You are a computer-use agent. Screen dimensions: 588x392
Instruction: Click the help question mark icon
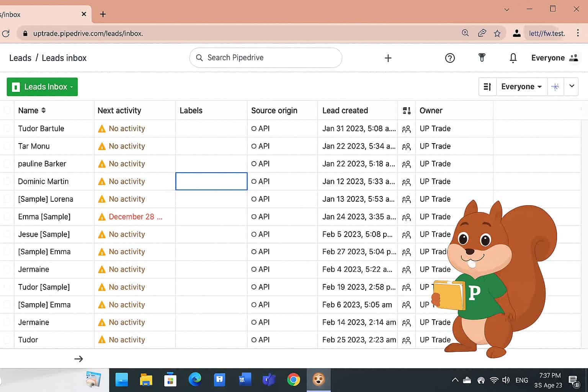tap(450, 58)
